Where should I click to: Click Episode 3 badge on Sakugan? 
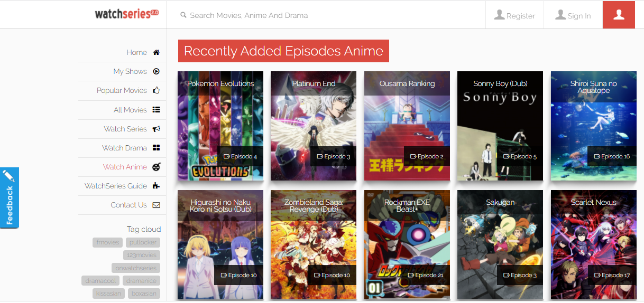coord(520,275)
